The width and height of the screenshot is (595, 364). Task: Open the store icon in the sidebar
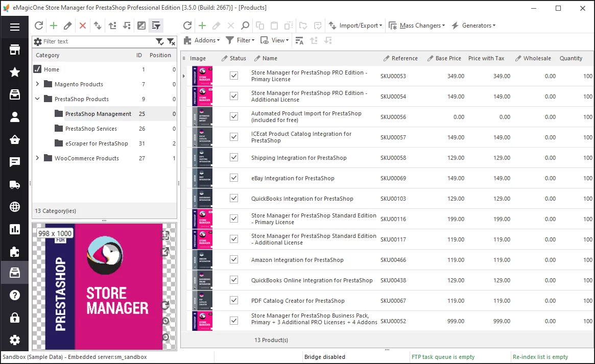[14, 50]
